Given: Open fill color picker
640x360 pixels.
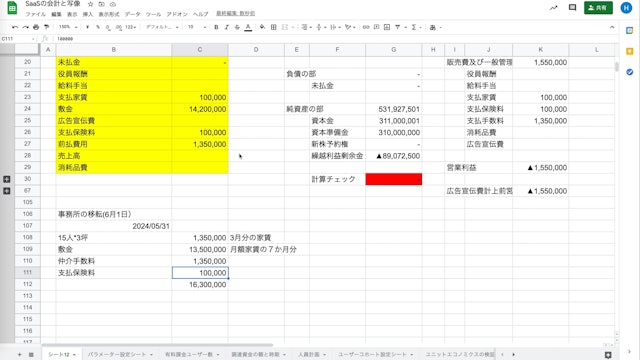Looking at the screenshot, I should point(262,27).
